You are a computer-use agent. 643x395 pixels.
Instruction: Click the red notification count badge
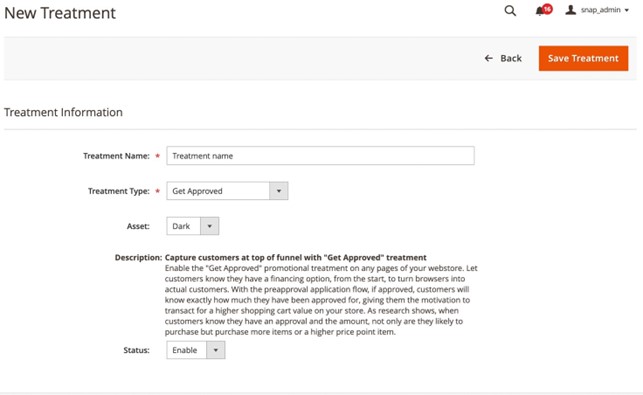coord(547,9)
